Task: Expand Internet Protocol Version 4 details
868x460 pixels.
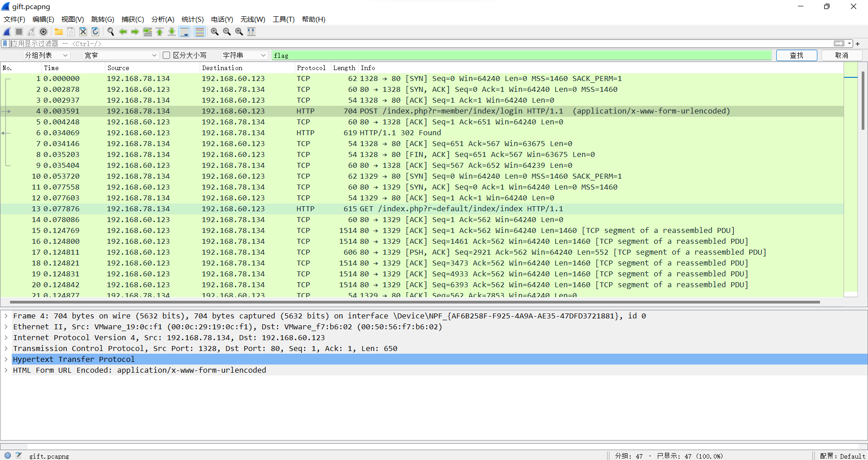Action: click(6, 338)
